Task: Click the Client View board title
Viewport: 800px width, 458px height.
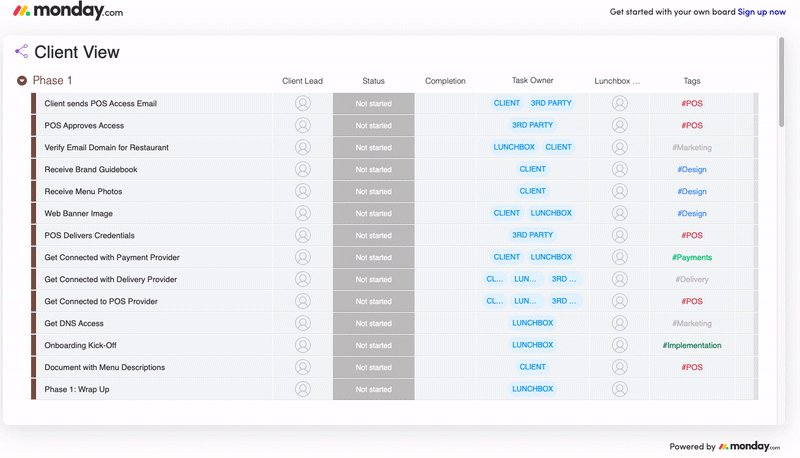Action: point(77,52)
